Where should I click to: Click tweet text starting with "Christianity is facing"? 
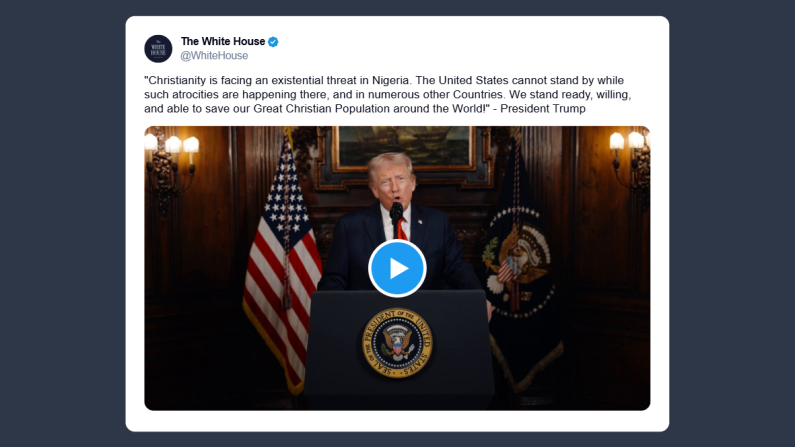(x=388, y=95)
